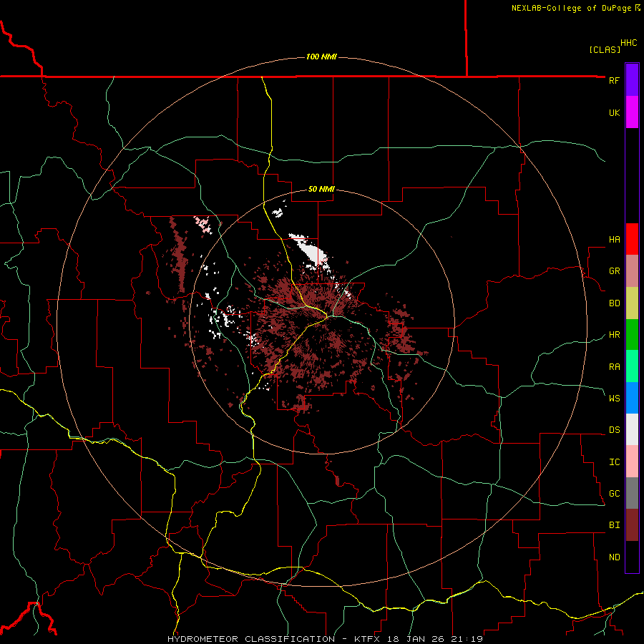Click the RA light green swatch
Image resolution: width=644 pixels, height=644 pixels.
coord(632,366)
